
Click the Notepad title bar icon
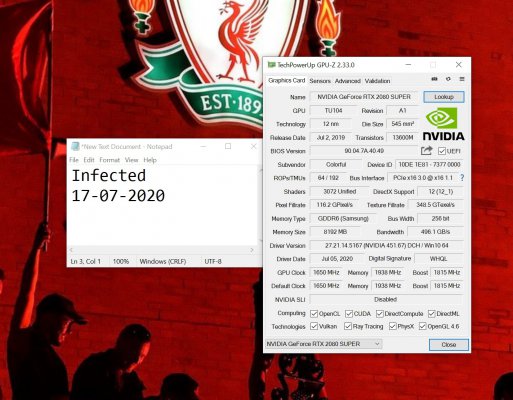[x=75, y=146]
